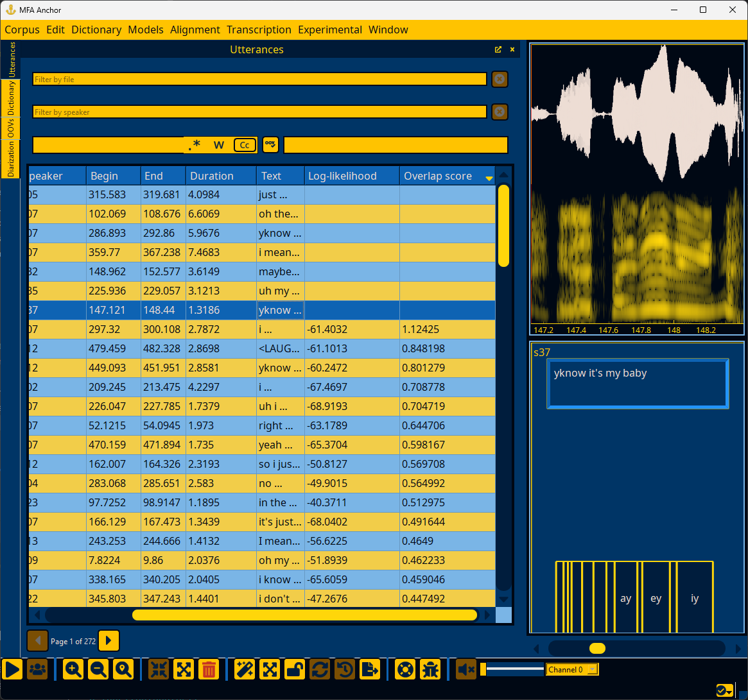Screen dimensions: 748x700
Task: Toggle the mute volume button
Action: coord(466,670)
